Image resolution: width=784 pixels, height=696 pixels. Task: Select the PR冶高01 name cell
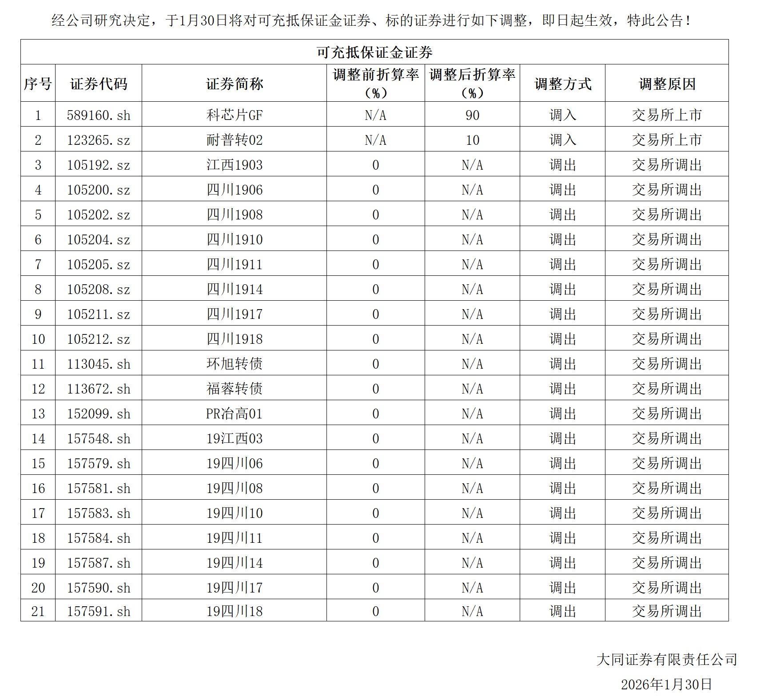coord(234,414)
